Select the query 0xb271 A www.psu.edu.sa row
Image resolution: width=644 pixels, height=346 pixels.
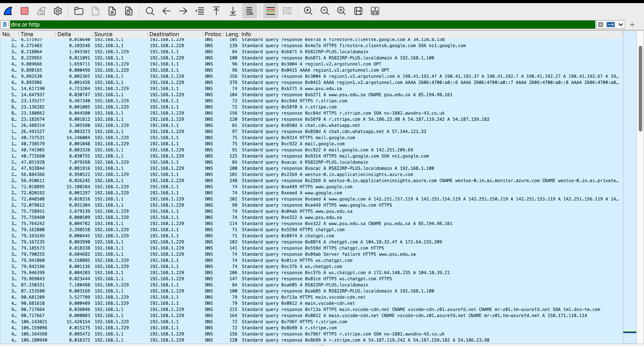[x=311, y=88]
